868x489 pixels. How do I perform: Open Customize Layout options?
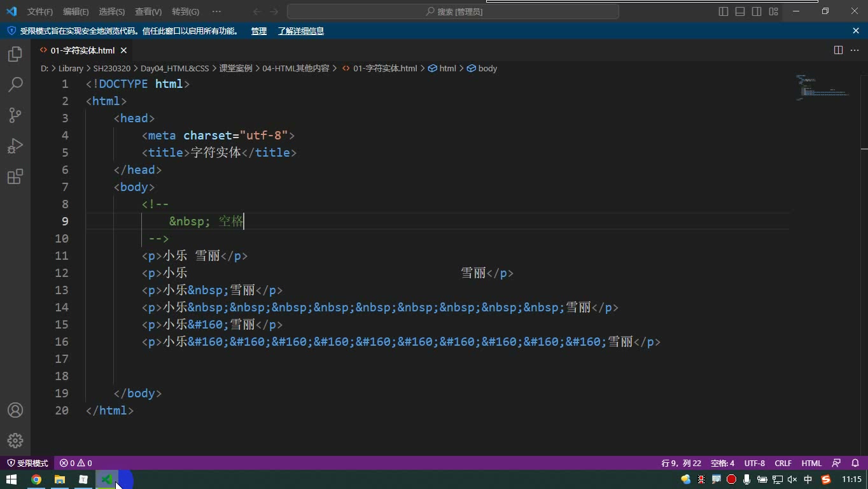773,11
